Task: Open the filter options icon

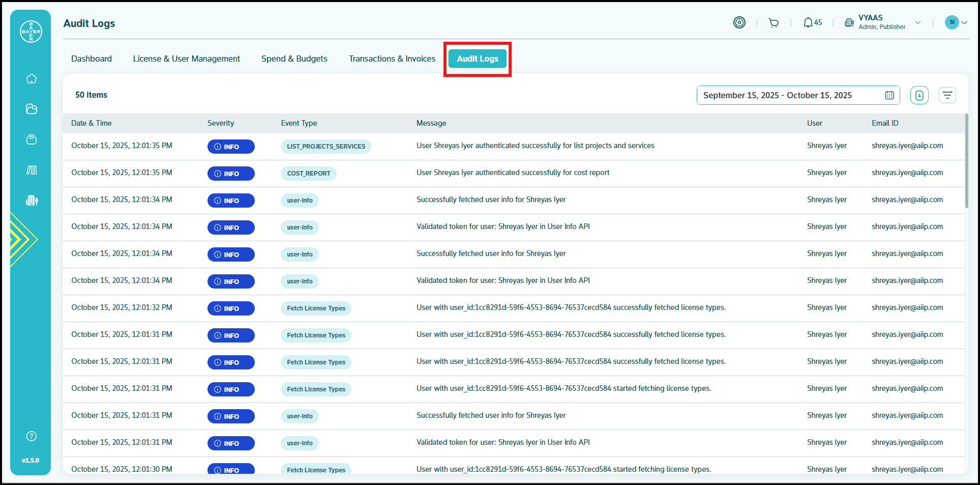Action: tap(947, 95)
